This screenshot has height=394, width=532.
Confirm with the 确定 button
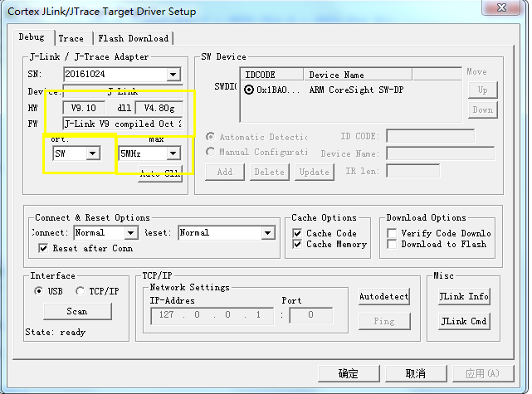point(349,373)
